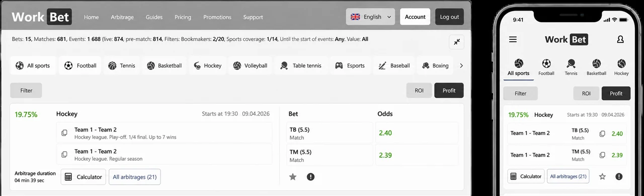
Task: Open the mobile profile icon
Action: coord(620,39)
